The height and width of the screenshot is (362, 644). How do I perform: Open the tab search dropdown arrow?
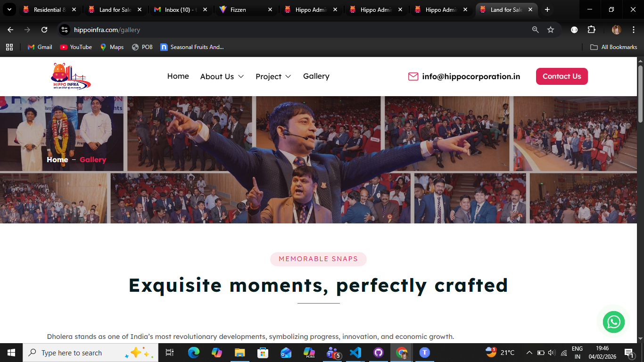[9, 9]
